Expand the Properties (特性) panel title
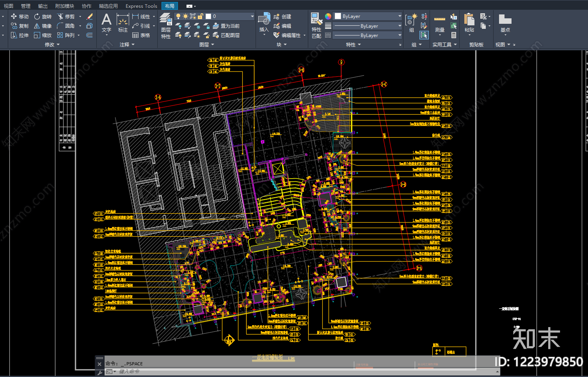Screen dimensions: 588x377 point(354,44)
